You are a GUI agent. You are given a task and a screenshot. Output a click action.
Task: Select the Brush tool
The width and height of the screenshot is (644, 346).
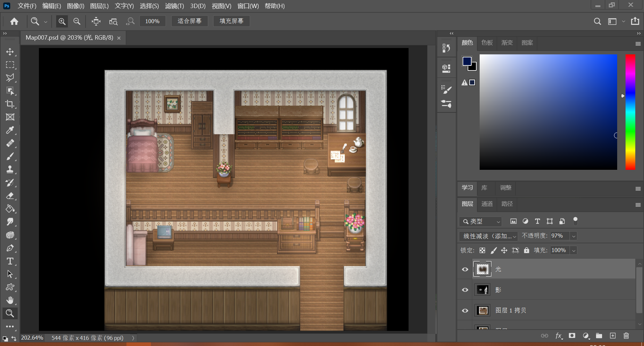pos(10,156)
